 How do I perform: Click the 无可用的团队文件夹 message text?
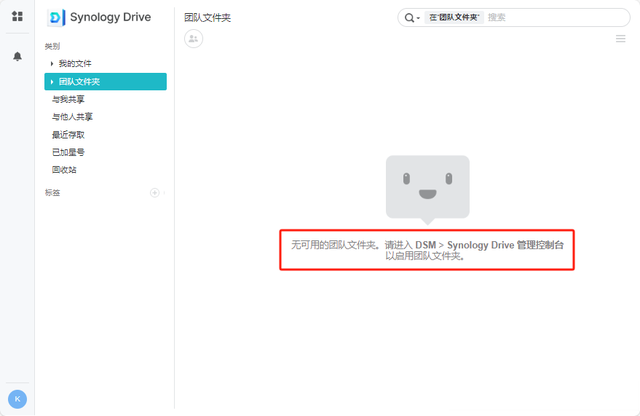coord(427,250)
